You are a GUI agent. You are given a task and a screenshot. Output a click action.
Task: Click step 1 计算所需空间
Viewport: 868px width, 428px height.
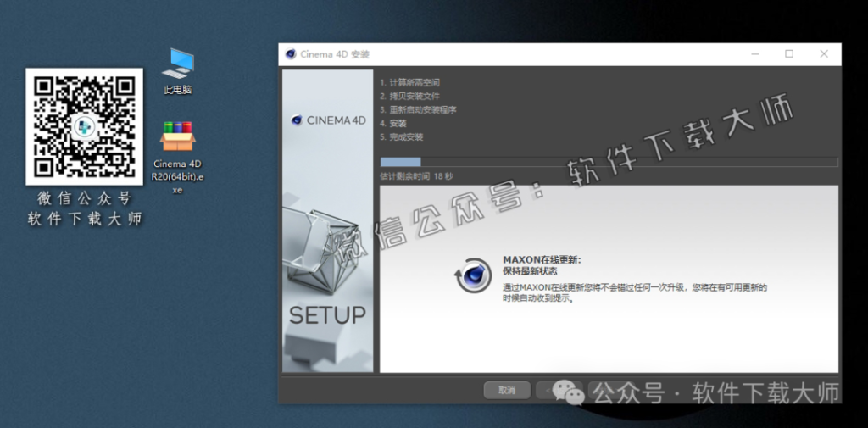[409, 82]
